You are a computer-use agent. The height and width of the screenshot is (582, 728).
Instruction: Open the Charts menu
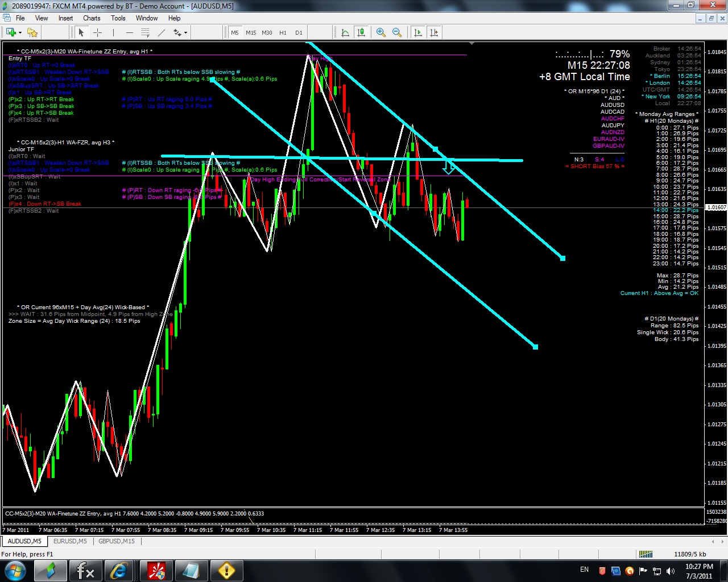point(92,18)
